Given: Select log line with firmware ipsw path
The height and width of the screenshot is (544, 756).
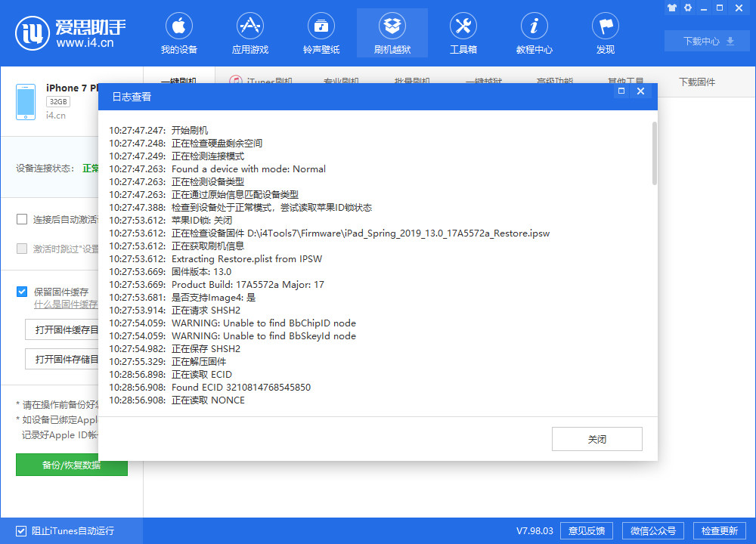Looking at the screenshot, I should (330, 233).
